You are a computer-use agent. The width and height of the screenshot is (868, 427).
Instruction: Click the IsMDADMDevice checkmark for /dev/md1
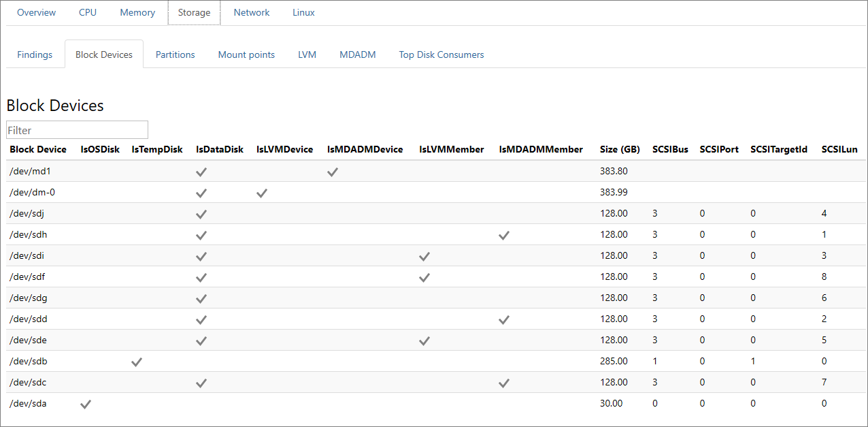(333, 172)
